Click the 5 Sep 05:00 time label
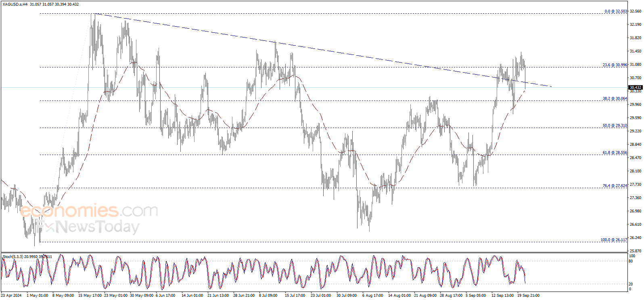 click(476, 296)
